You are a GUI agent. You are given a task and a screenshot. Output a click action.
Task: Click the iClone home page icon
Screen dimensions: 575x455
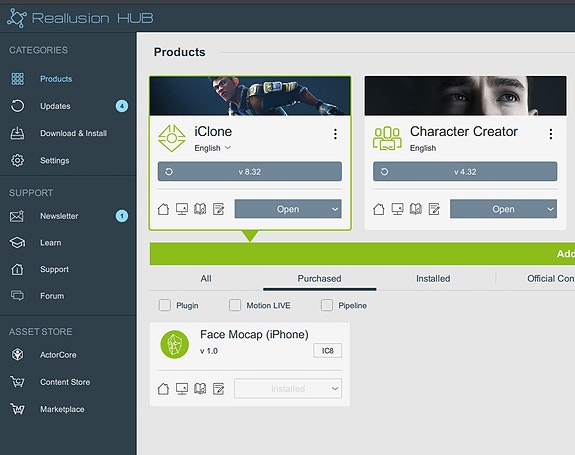tap(163, 209)
